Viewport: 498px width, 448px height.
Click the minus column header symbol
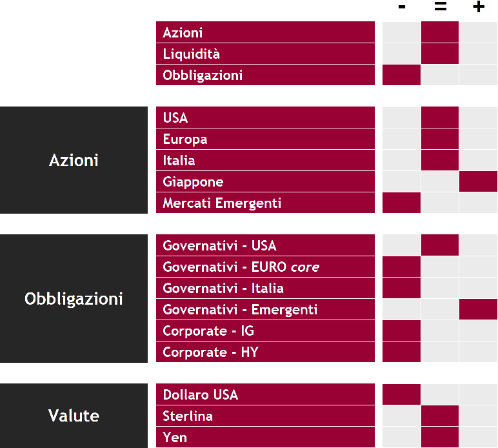pyautogui.click(x=402, y=7)
